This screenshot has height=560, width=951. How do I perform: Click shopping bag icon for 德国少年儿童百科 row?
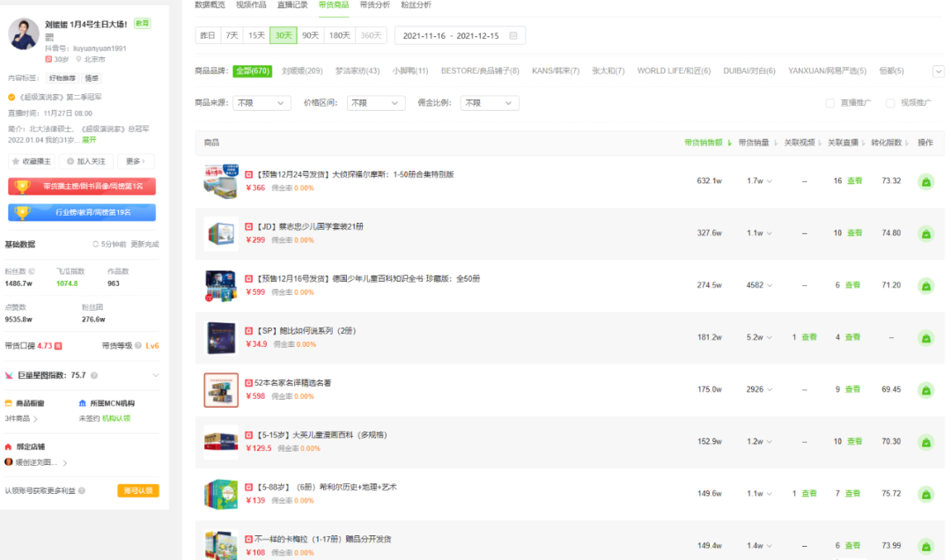(x=925, y=286)
